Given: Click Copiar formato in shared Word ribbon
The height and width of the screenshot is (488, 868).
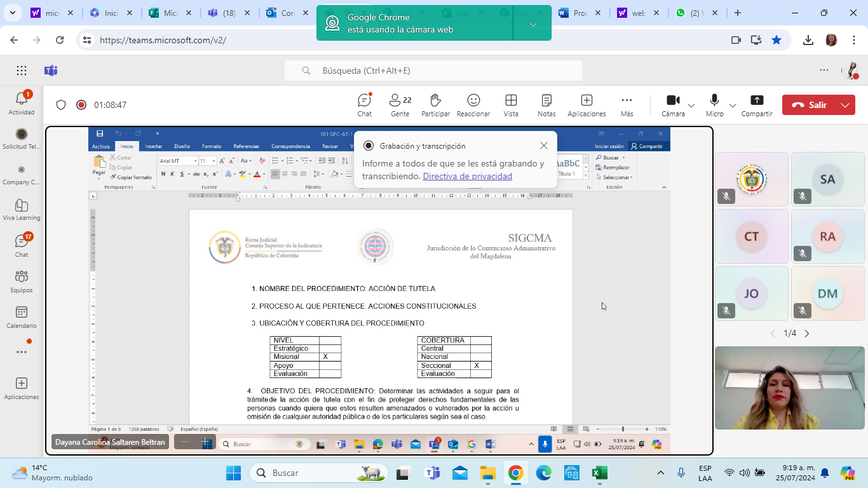Looking at the screenshot, I should (x=131, y=177).
